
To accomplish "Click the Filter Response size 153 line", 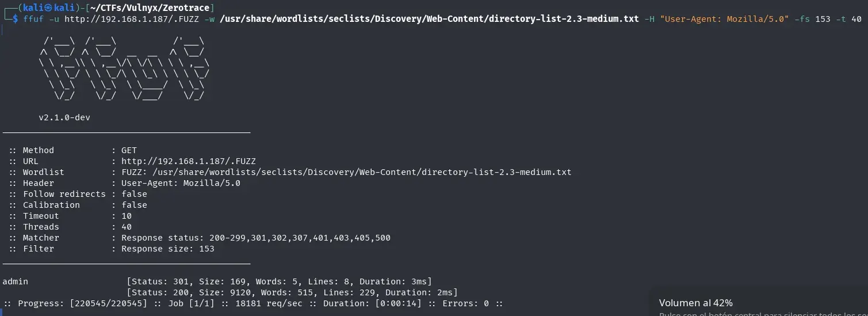I will click(111, 249).
